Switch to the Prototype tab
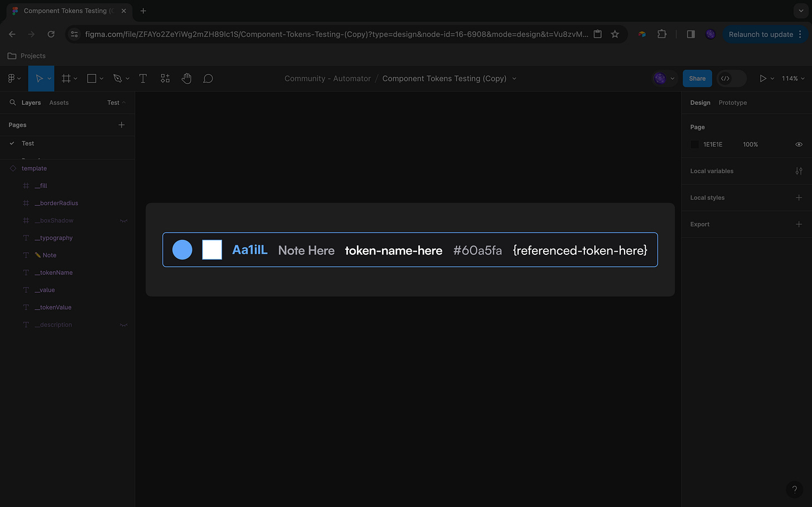This screenshot has width=812, height=507. coord(733,103)
